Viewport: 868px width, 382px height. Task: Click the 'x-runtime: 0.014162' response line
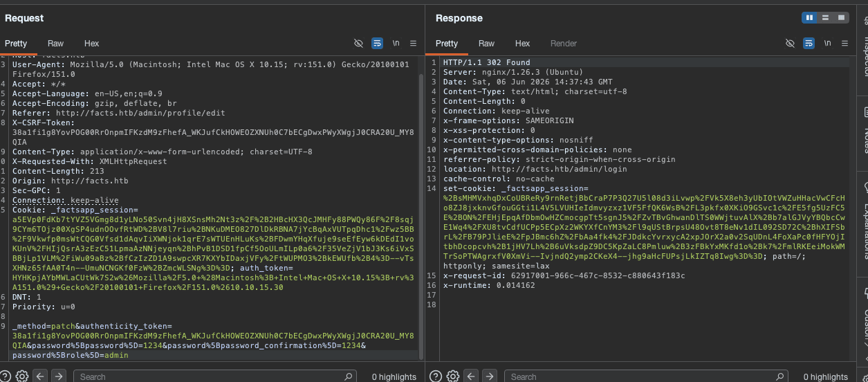(489, 285)
